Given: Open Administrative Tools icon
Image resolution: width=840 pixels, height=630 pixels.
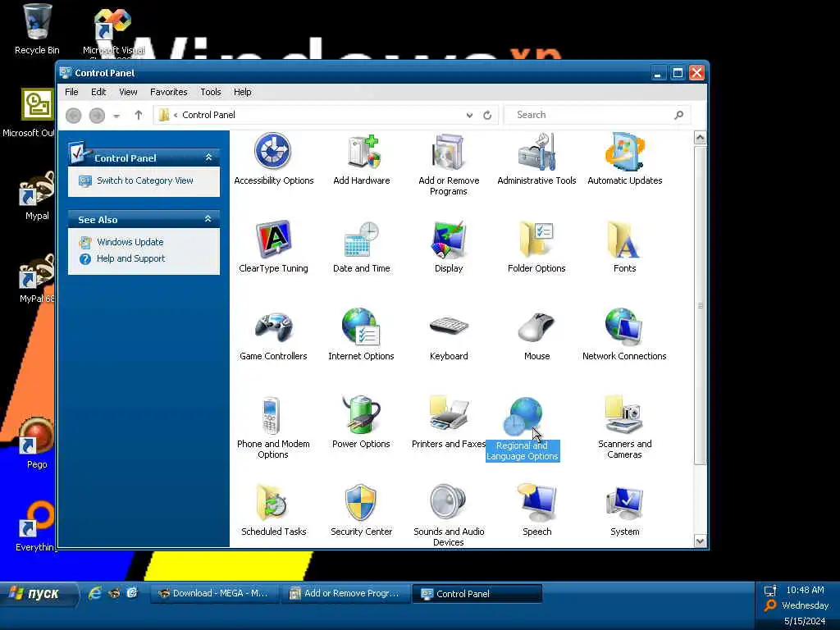Looking at the screenshot, I should tap(536, 159).
